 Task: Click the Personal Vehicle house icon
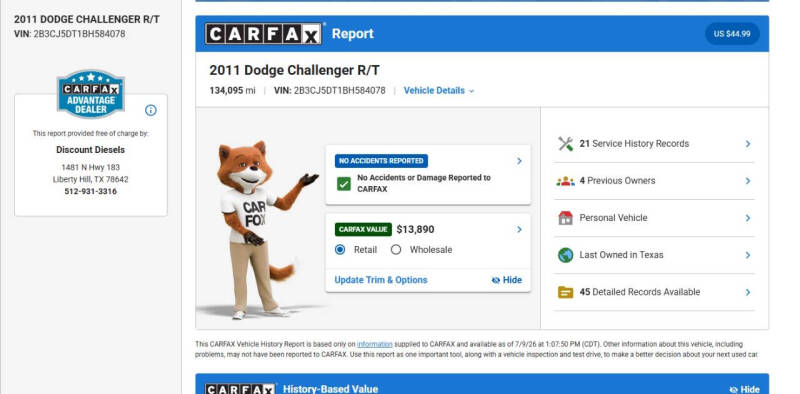tap(565, 218)
